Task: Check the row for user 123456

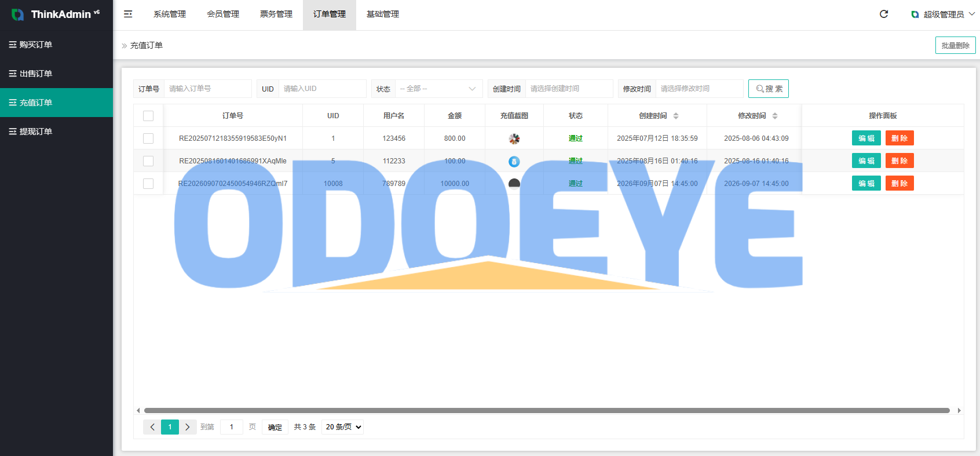Action: (148, 138)
